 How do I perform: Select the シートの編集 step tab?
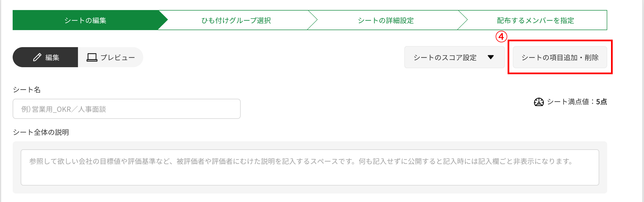[x=85, y=20]
